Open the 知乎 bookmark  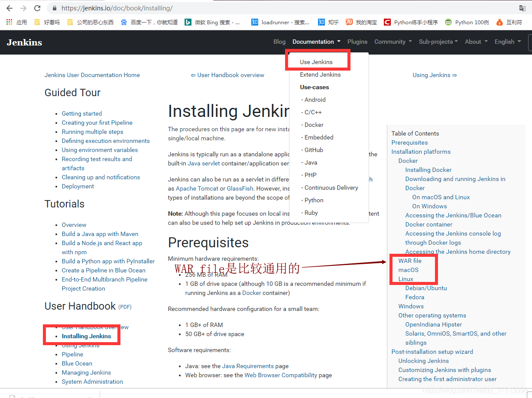[x=328, y=22]
